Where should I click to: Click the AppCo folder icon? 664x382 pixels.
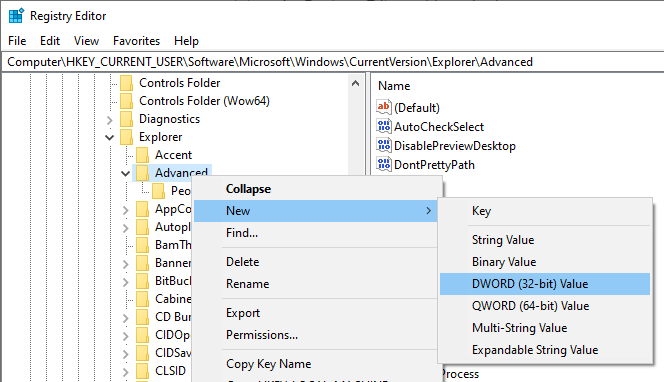pyautogui.click(x=142, y=209)
